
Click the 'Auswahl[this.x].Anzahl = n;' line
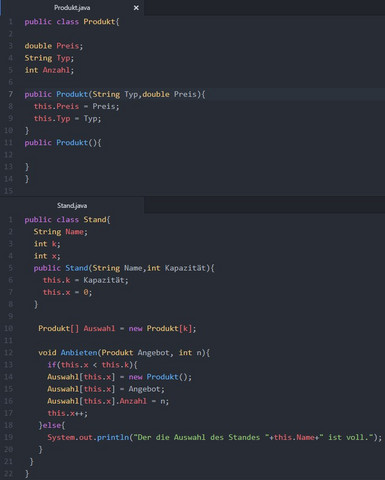[x=108, y=401]
